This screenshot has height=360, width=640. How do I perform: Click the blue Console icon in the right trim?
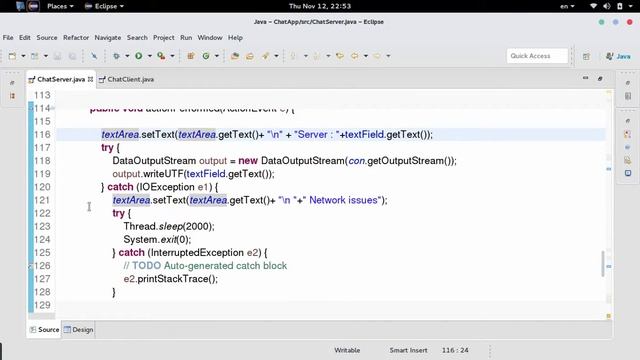point(628,173)
